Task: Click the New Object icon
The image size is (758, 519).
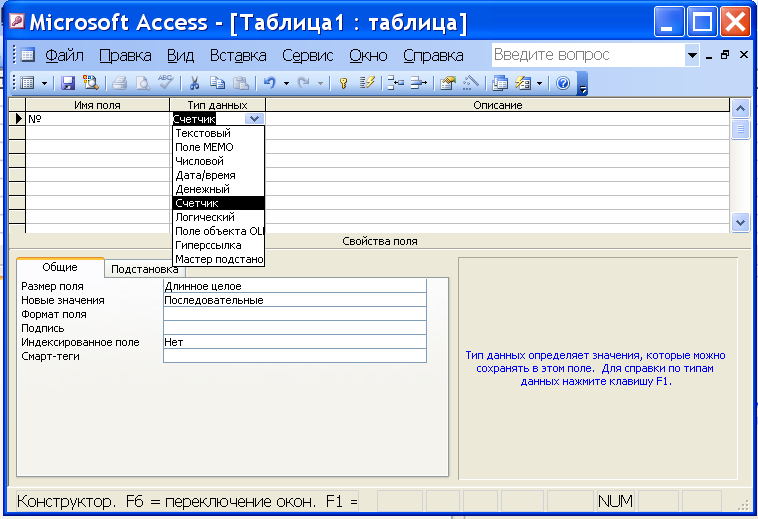Action: pyautogui.click(x=523, y=83)
